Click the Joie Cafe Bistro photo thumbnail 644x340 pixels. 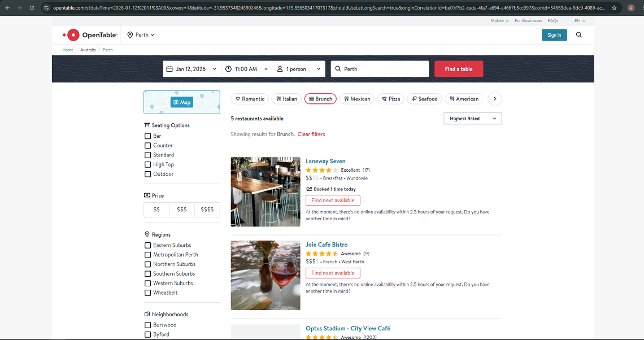point(266,275)
